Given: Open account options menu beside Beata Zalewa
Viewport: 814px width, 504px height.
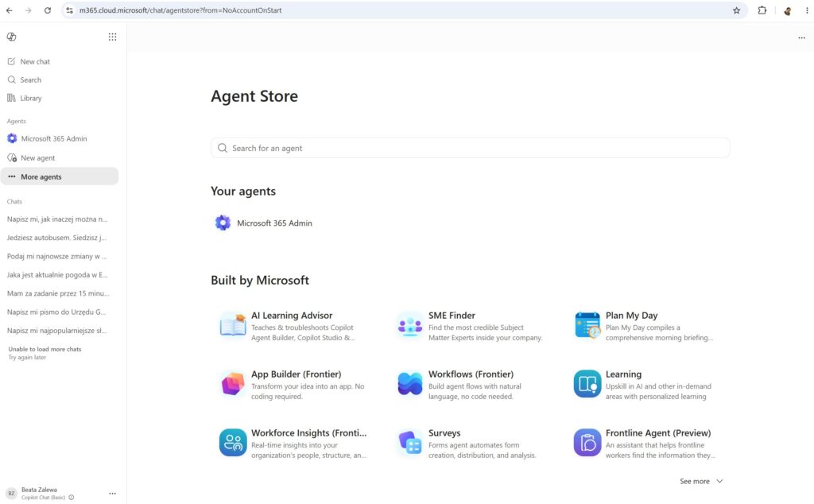Looking at the screenshot, I should (112, 494).
